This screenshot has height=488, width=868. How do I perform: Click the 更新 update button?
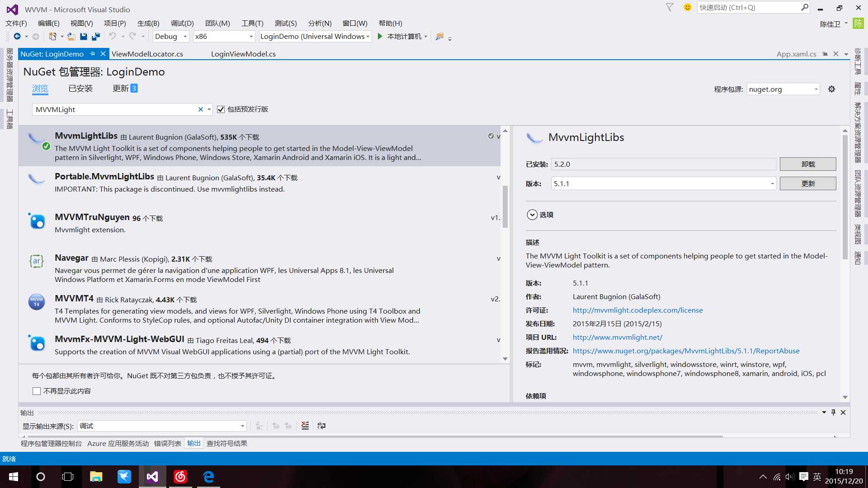[x=808, y=183]
